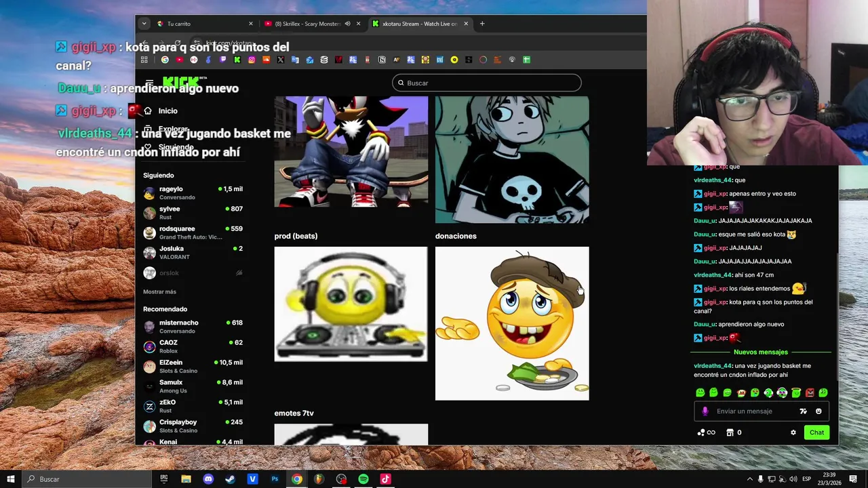Open rodsquaree channel in sidebar
The height and width of the screenshot is (488, 868).
pos(193,232)
